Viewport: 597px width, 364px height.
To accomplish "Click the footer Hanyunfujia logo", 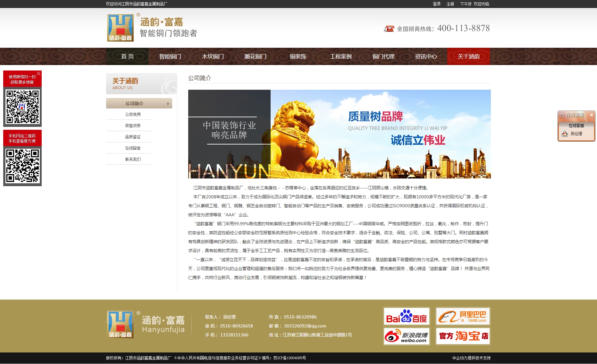I will (x=146, y=324).
